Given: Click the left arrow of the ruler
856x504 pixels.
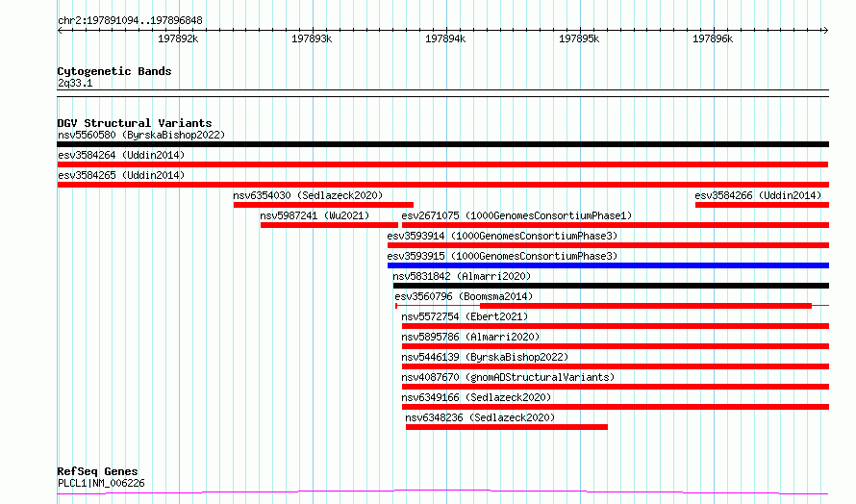Looking at the screenshot, I should click(x=60, y=30).
